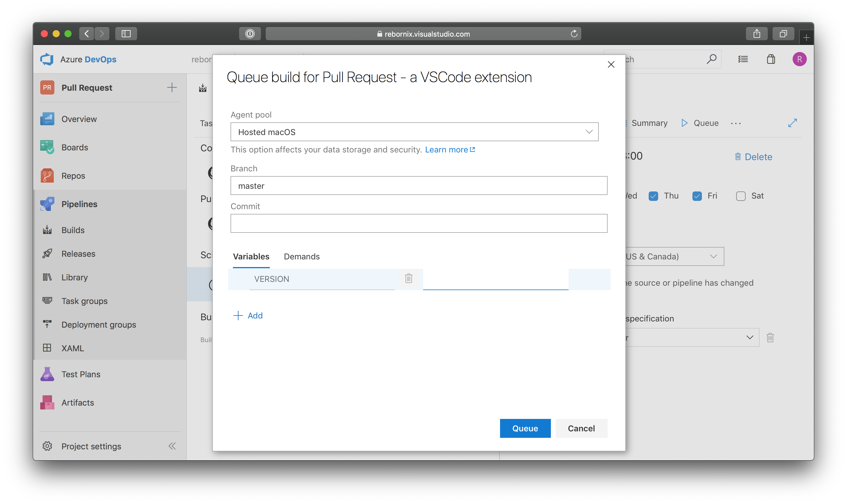Uncheck the Thu schedule checkbox
847x504 pixels.
[653, 196]
